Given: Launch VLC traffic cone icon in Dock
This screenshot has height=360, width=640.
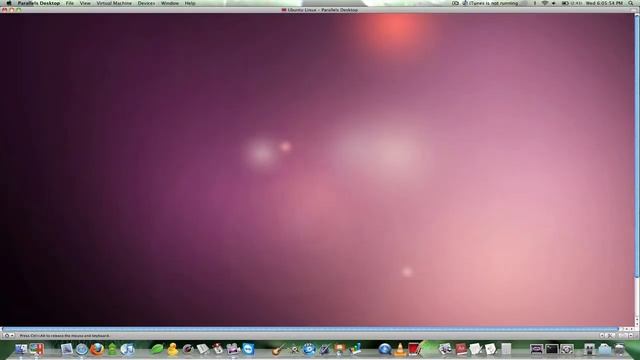Looking at the screenshot, I should click(400, 349).
